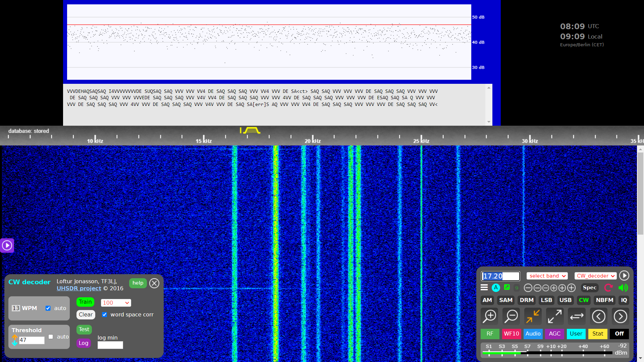Mute audio with the green speaker icon

tap(623, 288)
